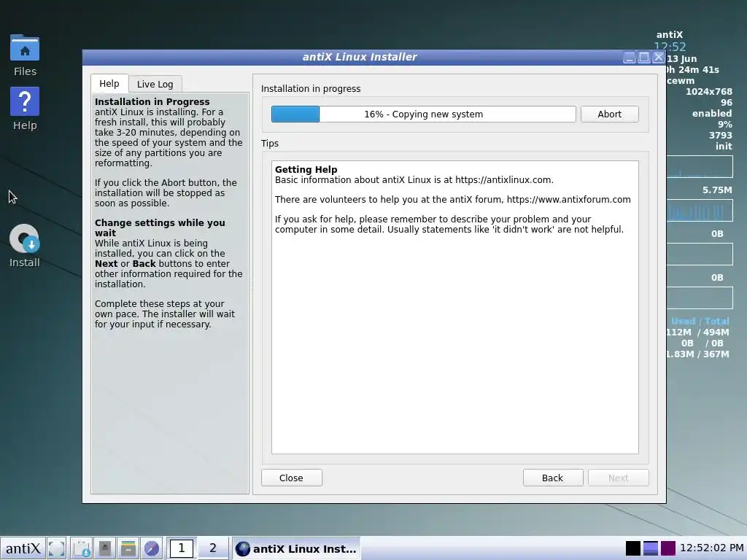This screenshot has height=560, width=747.
Task: Click the eject media taskbar icon
Action: point(105,548)
